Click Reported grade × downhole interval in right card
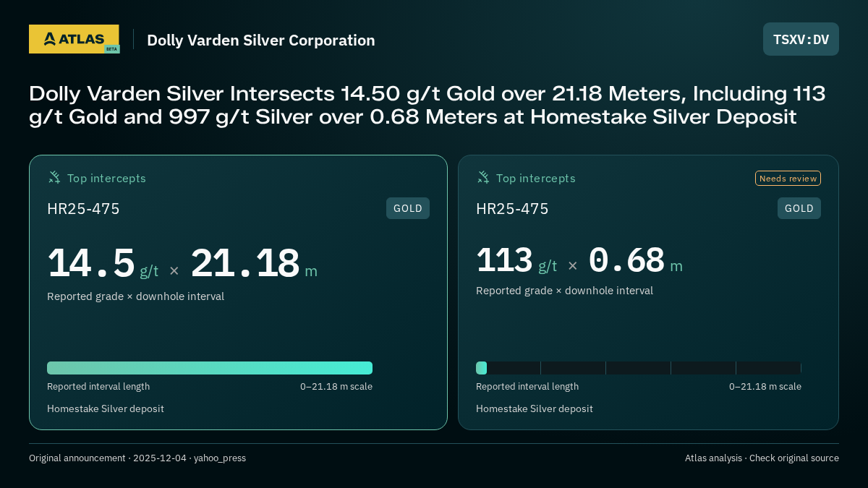868x488 pixels. click(564, 290)
